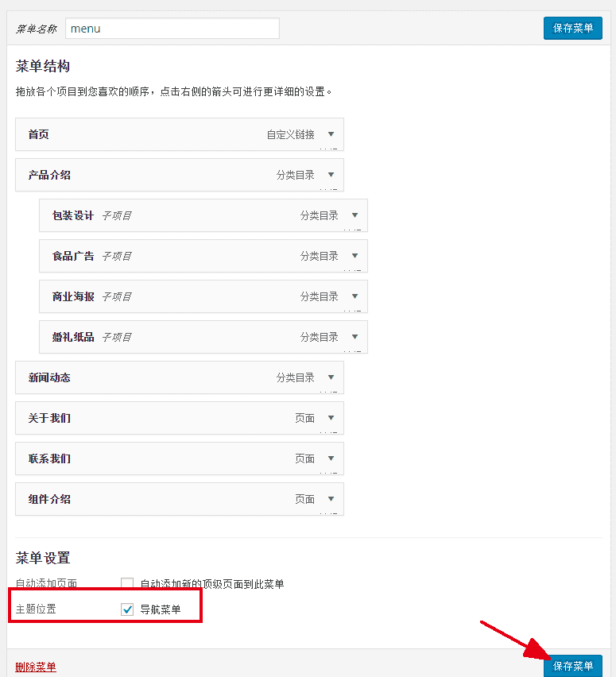This screenshot has width=616, height=677.
Task: Expand the 首页 menu item arrow
Action: pos(331,134)
